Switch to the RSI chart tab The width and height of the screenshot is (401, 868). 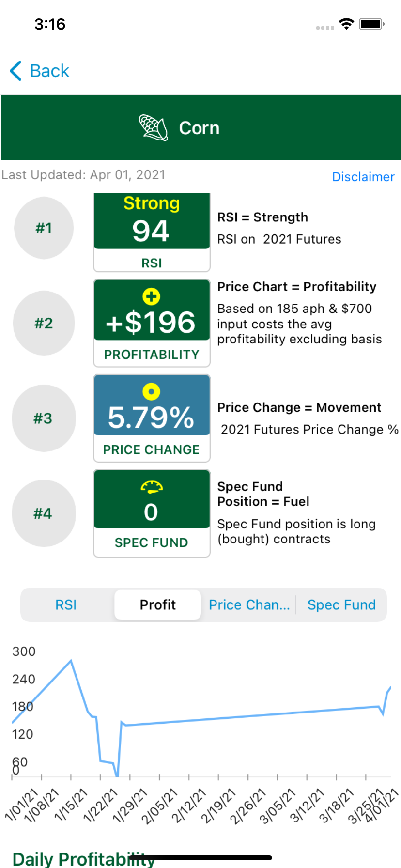(x=66, y=605)
